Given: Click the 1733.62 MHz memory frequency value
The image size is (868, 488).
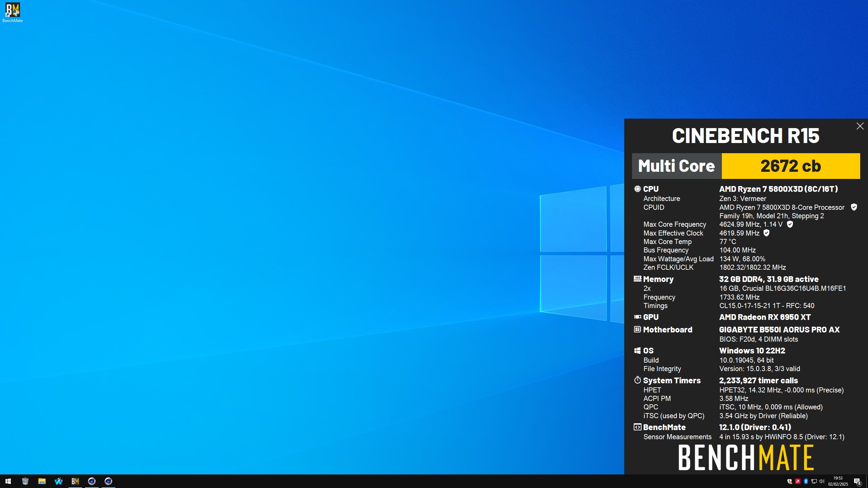Looking at the screenshot, I should [x=739, y=297].
